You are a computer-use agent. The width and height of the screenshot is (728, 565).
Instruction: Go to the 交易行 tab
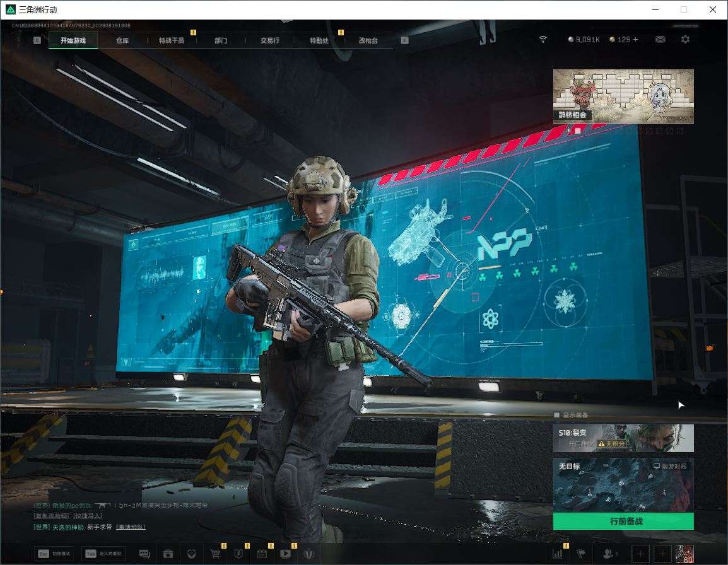coord(270,40)
